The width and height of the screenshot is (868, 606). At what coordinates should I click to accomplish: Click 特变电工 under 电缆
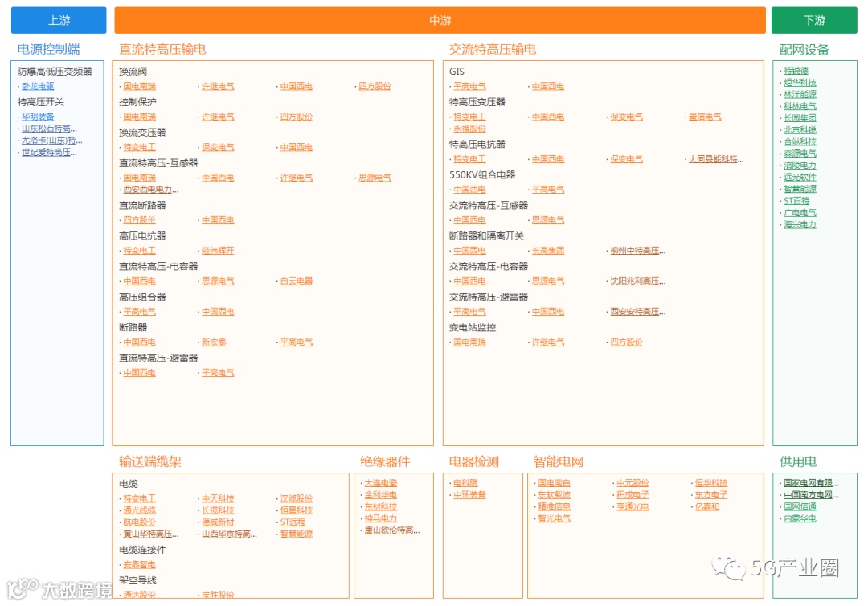[x=140, y=498]
